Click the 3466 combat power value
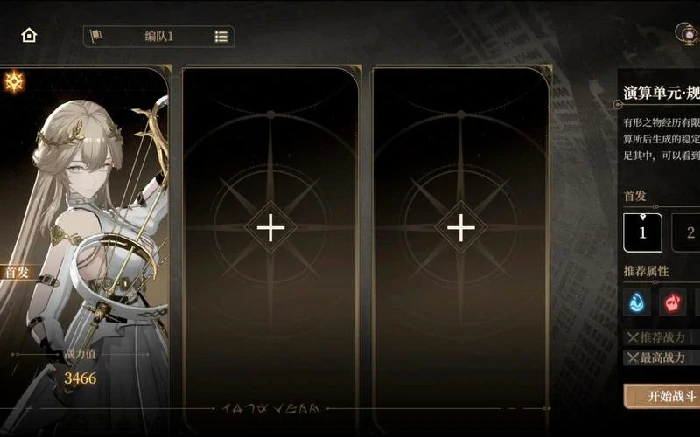 (x=80, y=379)
